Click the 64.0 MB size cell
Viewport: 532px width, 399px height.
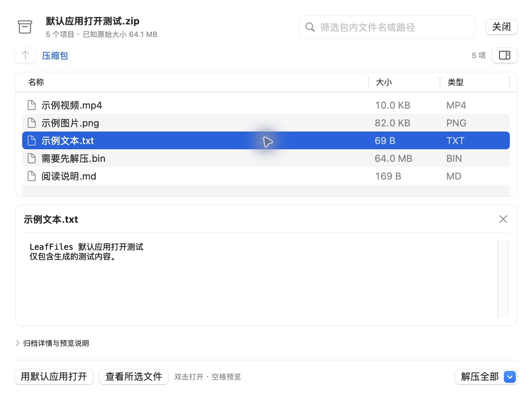point(393,158)
